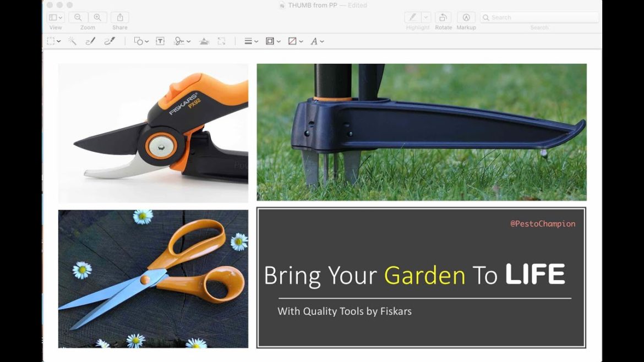Click the Adjust Size icon

(x=222, y=41)
